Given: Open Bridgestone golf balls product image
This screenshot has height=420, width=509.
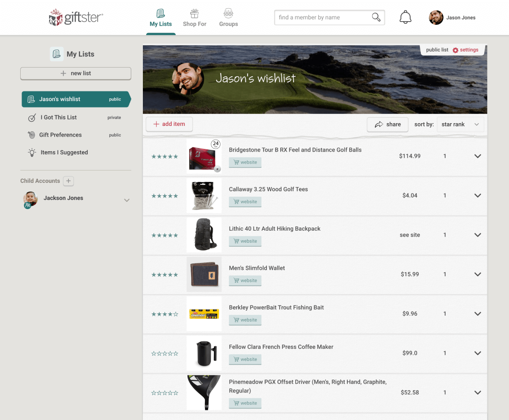Looking at the screenshot, I should 204,156.
